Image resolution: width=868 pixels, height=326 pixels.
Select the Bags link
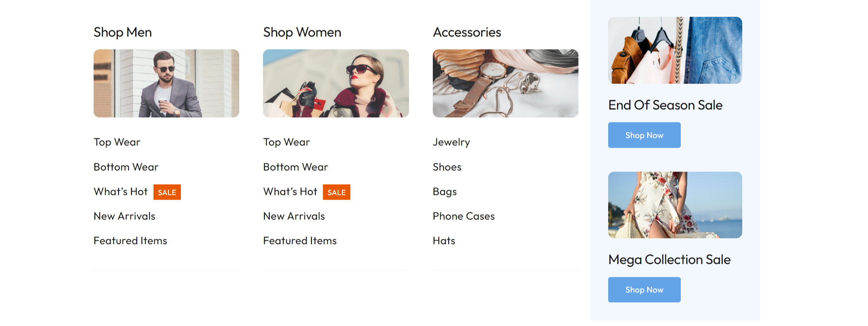pyautogui.click(x=445, y=192)
